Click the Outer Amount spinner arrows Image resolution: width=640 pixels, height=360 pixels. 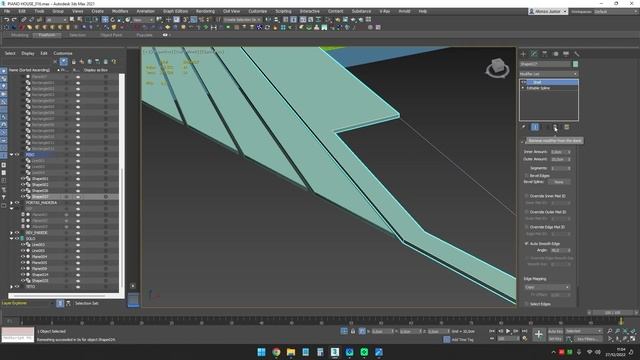click(569, 159)
